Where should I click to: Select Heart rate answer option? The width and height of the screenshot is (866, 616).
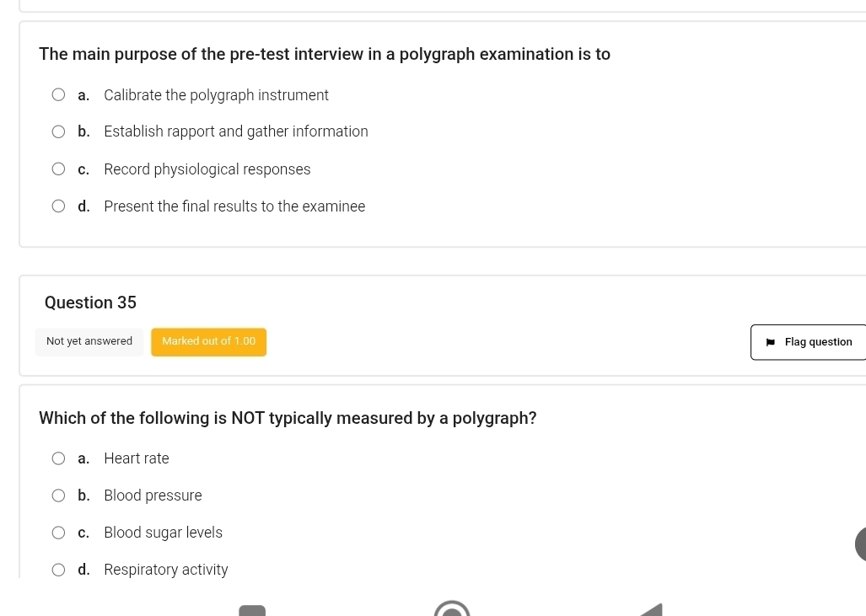(58, 458)
